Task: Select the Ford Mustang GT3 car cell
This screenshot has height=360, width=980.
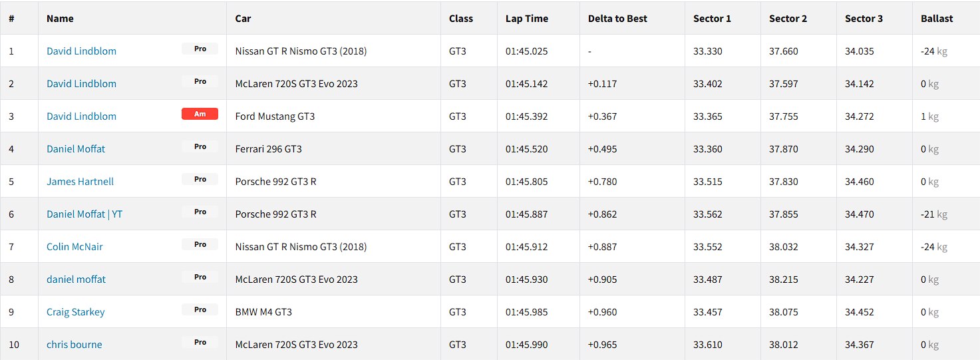Action: 275,116
